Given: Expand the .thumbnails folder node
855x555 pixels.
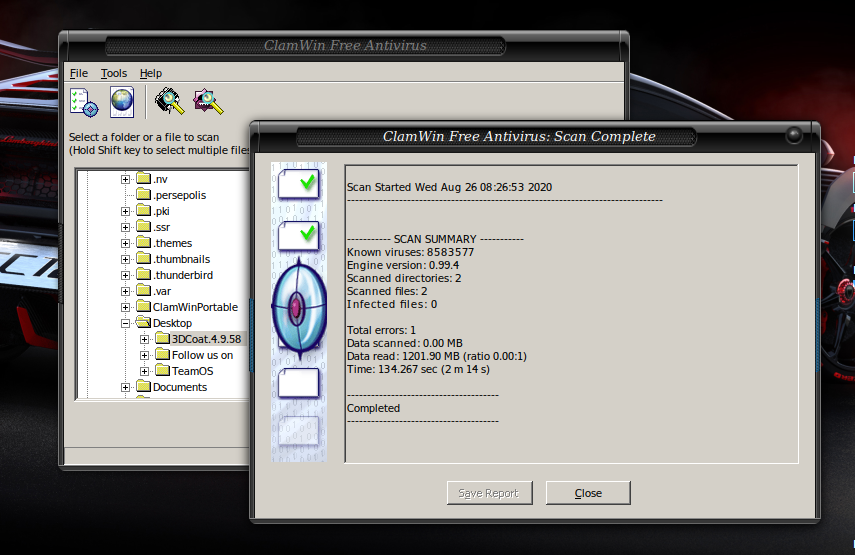Looking at the screenshot, I should tap(125, 260).
